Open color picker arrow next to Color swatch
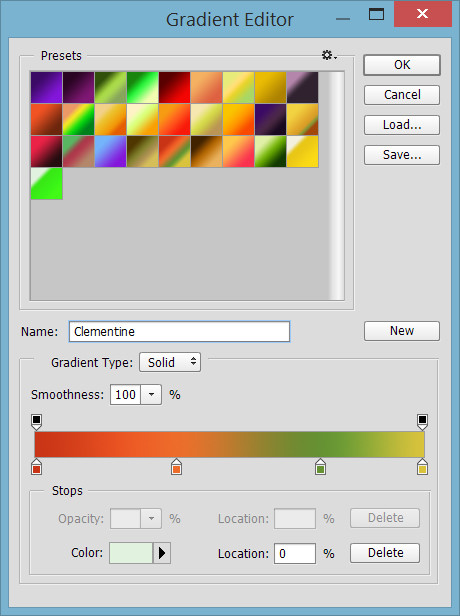 pyautogui.click(x=161, y=553)
